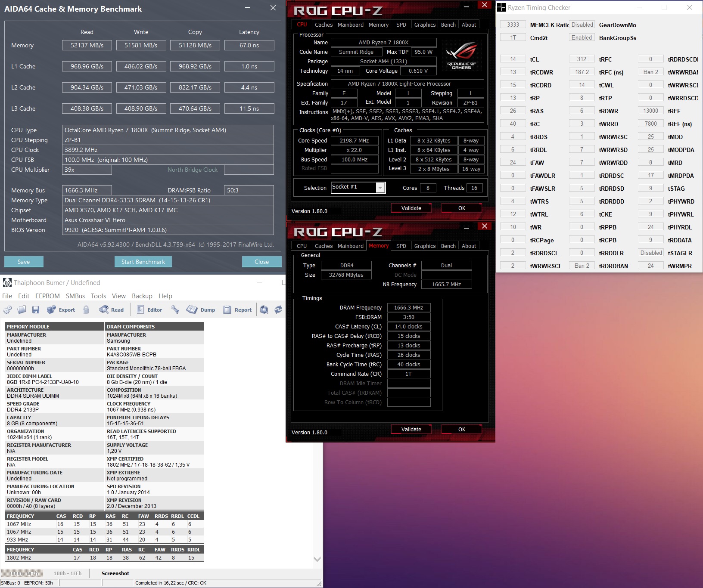Click the floppy disk save icon in Thaiphoon Burner
The width and height of the screenshot is (703, 588).
[36, 309]
